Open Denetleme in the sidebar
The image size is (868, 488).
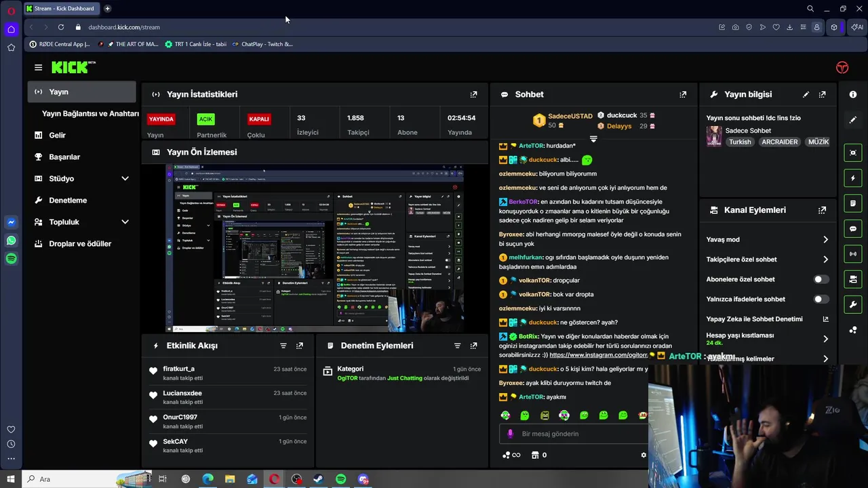[x=68, y=200]
